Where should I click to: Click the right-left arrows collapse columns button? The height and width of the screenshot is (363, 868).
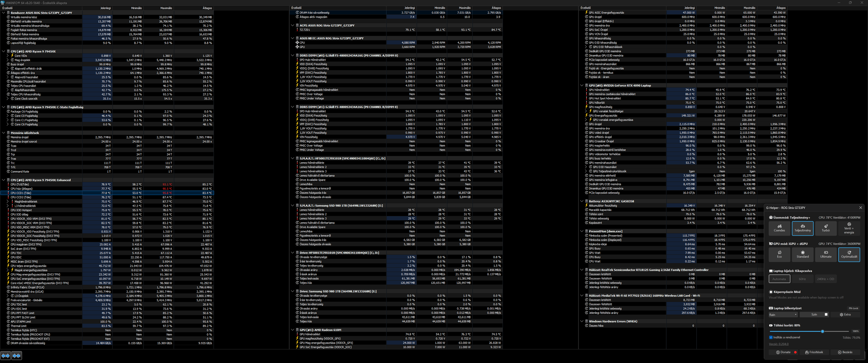17,356
